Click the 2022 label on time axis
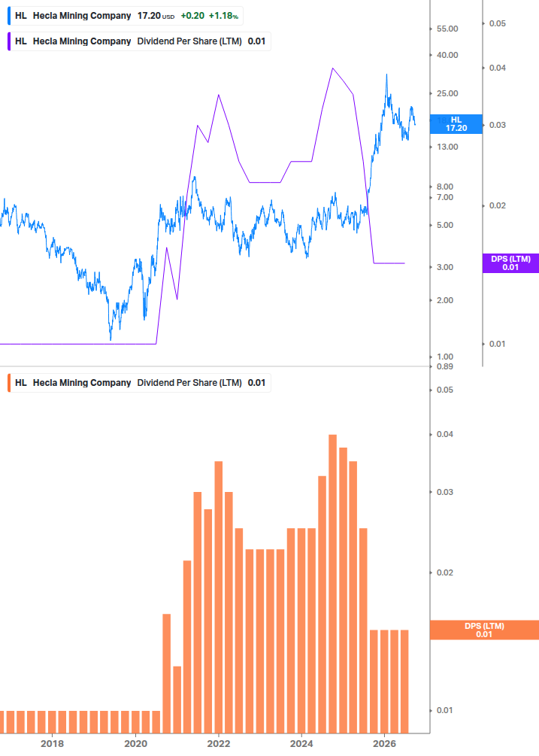Image resolution: width=539 pixels, height=756 pixels. tap(219, 743)
